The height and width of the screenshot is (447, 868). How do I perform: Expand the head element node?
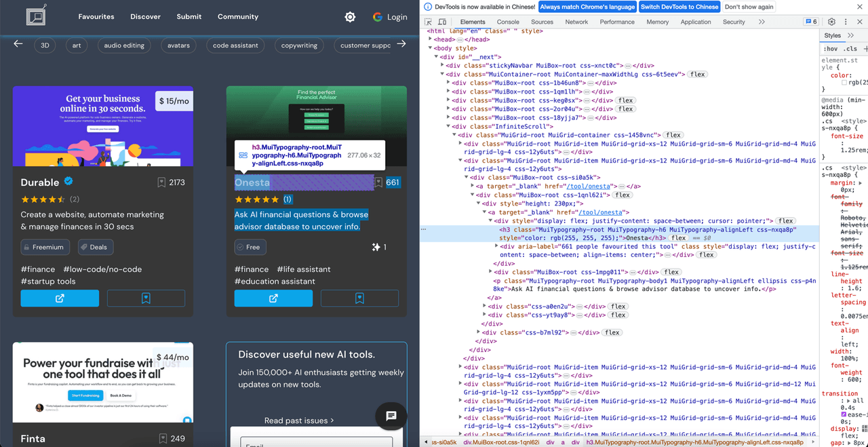pyautogui.click(x=430, y=39)
